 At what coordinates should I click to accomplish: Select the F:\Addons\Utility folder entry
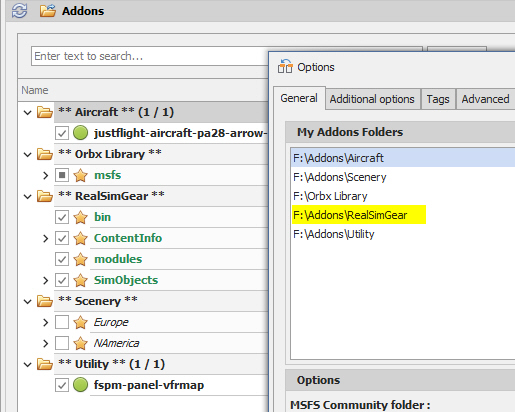[x=403, y=234]
